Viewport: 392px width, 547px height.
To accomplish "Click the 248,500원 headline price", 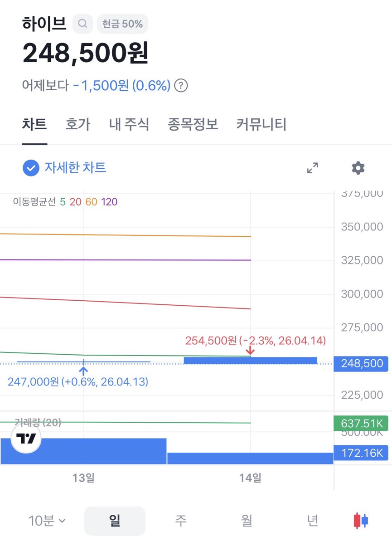I will click(x=86, y=53).
